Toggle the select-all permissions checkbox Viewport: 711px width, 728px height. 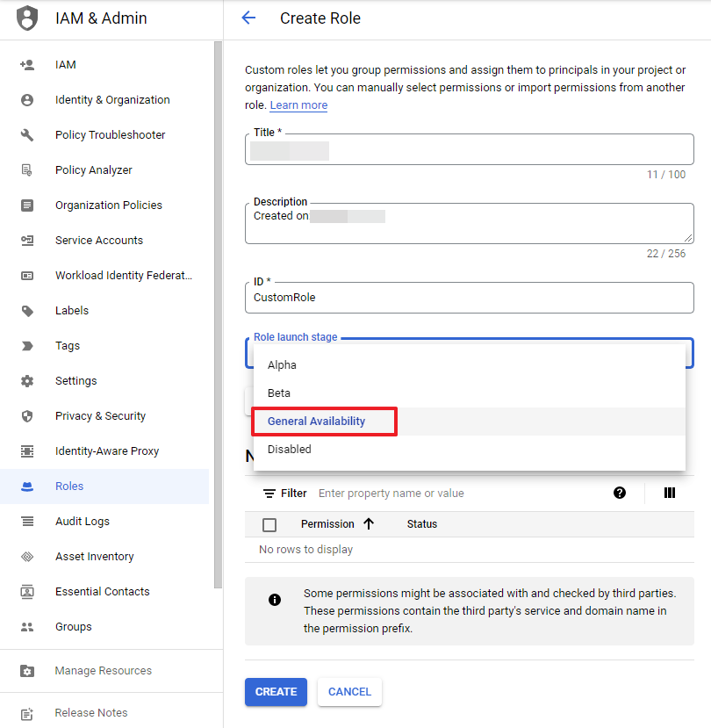pyautogui.click(x=269, y=524)
